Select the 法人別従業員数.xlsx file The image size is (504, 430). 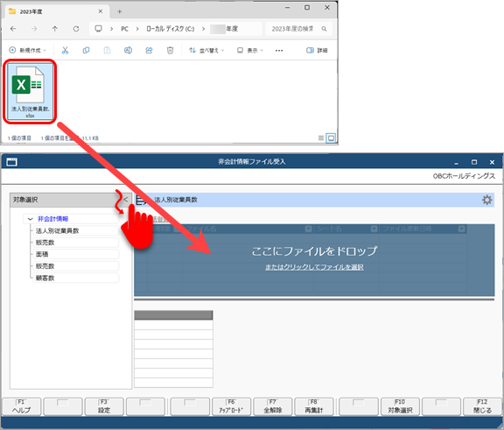[x=31, y=91]
